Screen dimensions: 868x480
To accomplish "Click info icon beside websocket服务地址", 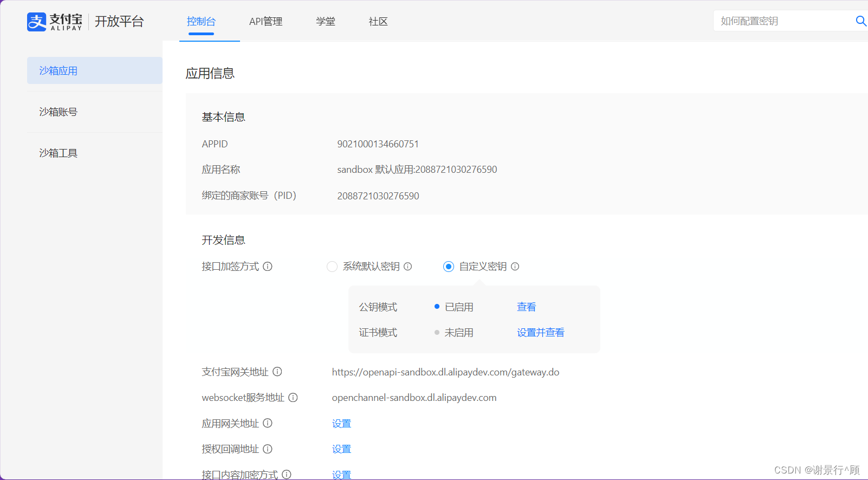I will (293, 398).
